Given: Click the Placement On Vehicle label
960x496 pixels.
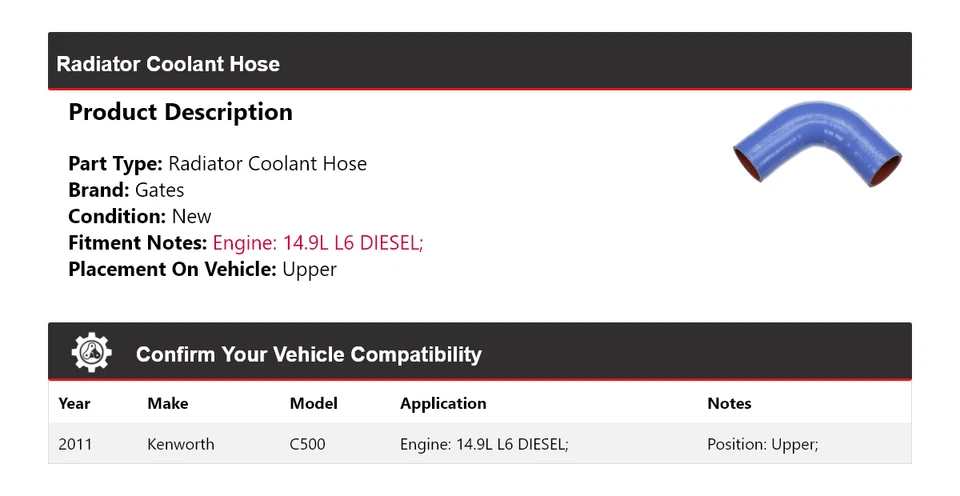Looking at the screenshot, I should pos(172,269).
